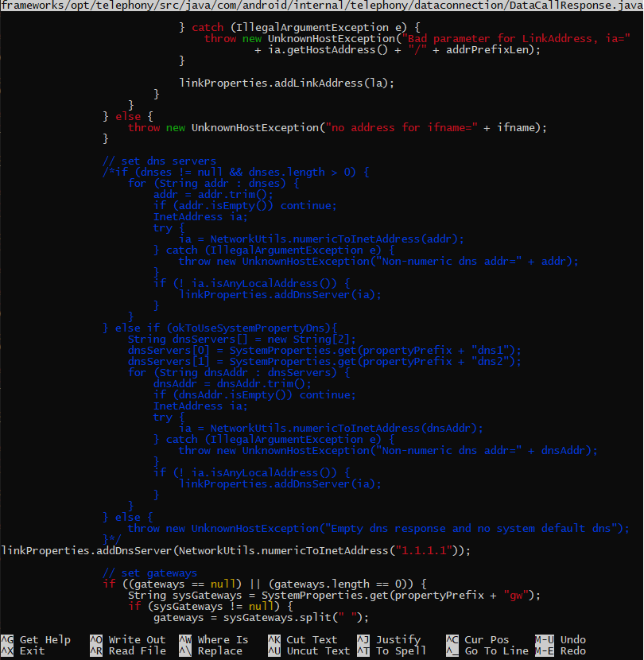Image resolution: width=644 pixels, height=660 pixels.
Task: Click 'dnsAddr = dnsAddr.trim();' line
Action: 232,384
